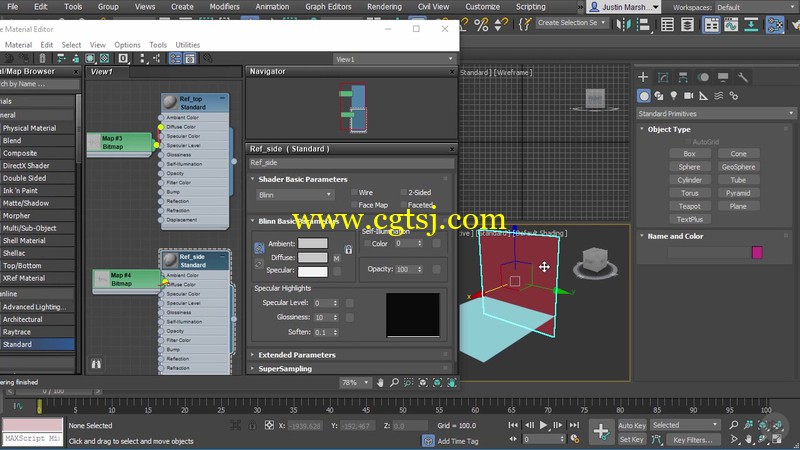Enable the Face Map checkbox
800x450 pixels.
[354, 205]
